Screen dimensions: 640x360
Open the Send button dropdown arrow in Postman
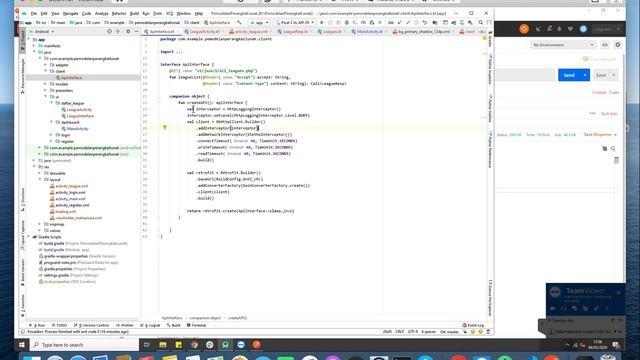[x=585, y=75]
